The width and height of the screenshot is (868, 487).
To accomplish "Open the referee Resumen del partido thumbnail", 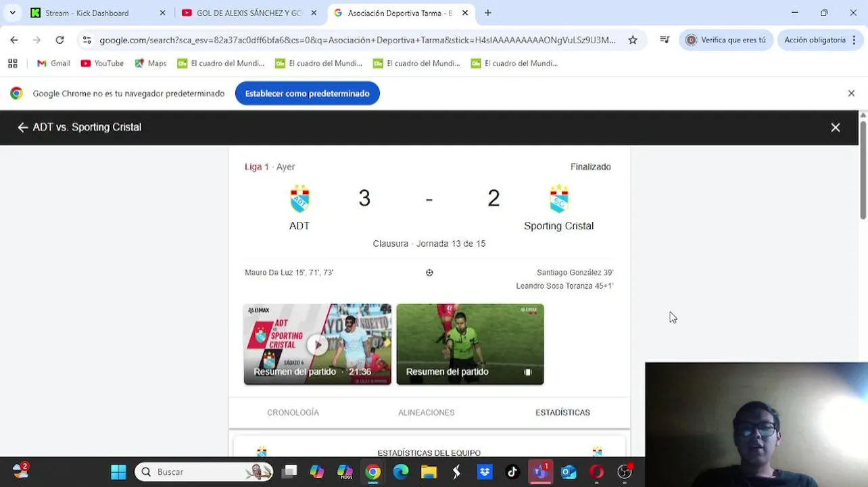I will coord(470,344).
